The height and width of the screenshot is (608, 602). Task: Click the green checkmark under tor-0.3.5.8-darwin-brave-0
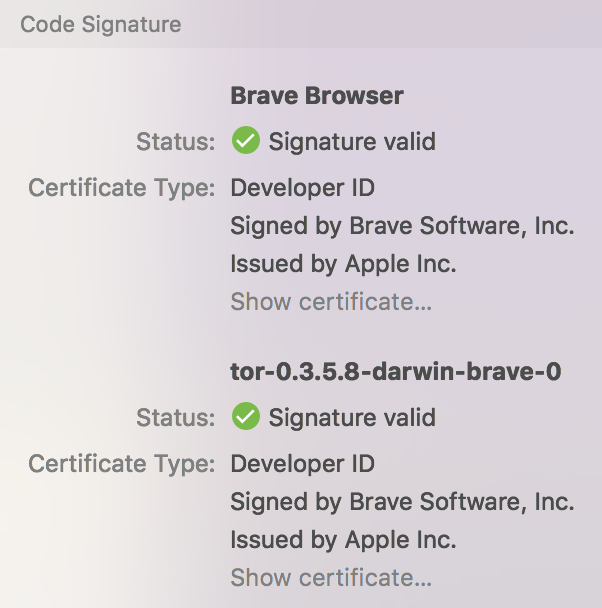pos(246,416)
